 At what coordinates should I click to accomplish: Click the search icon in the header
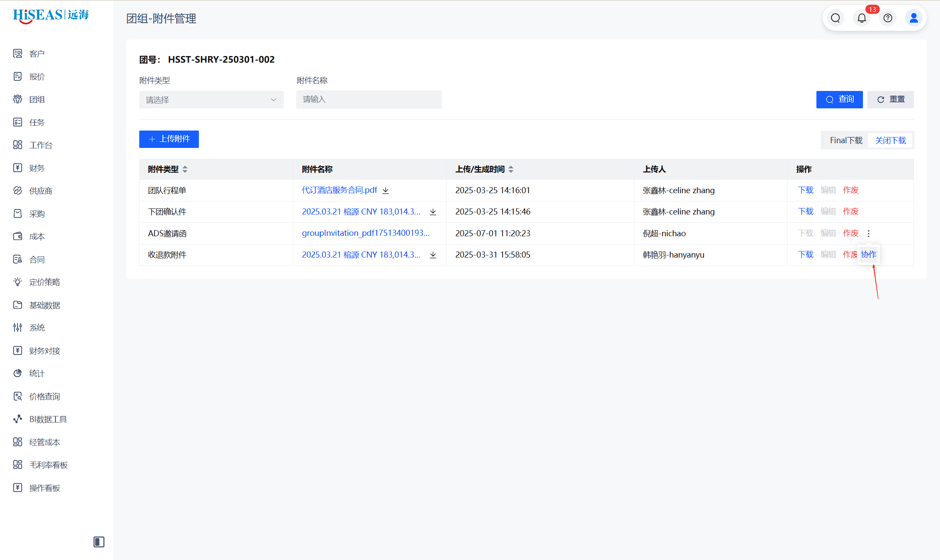pos(835,18)
